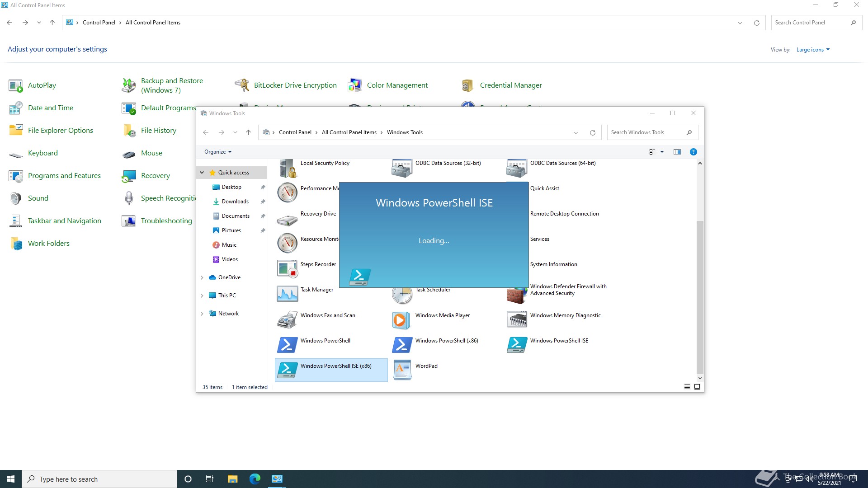Launch Microsoft Edge from the taskbar
The width and height of the screenshot is (868, 488).
255,479
